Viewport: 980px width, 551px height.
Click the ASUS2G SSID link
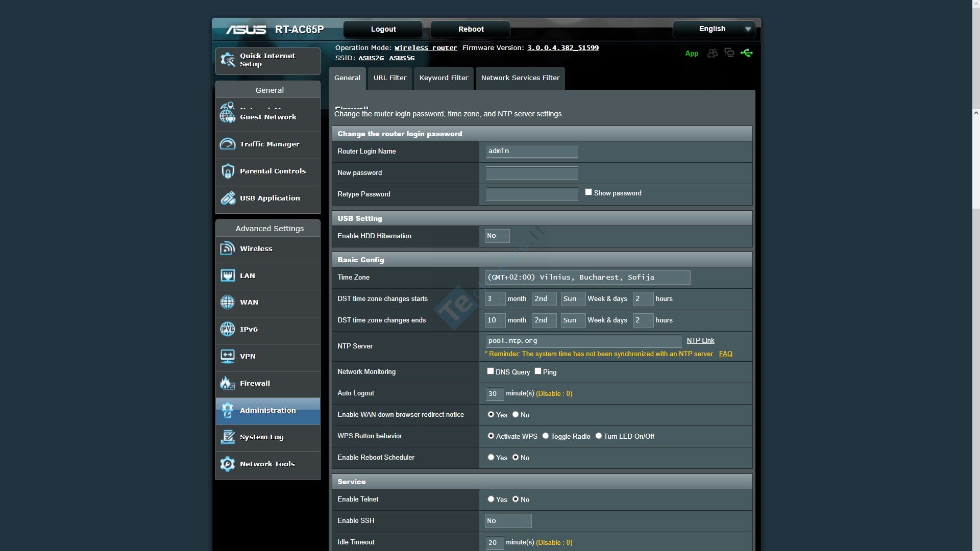371,58
